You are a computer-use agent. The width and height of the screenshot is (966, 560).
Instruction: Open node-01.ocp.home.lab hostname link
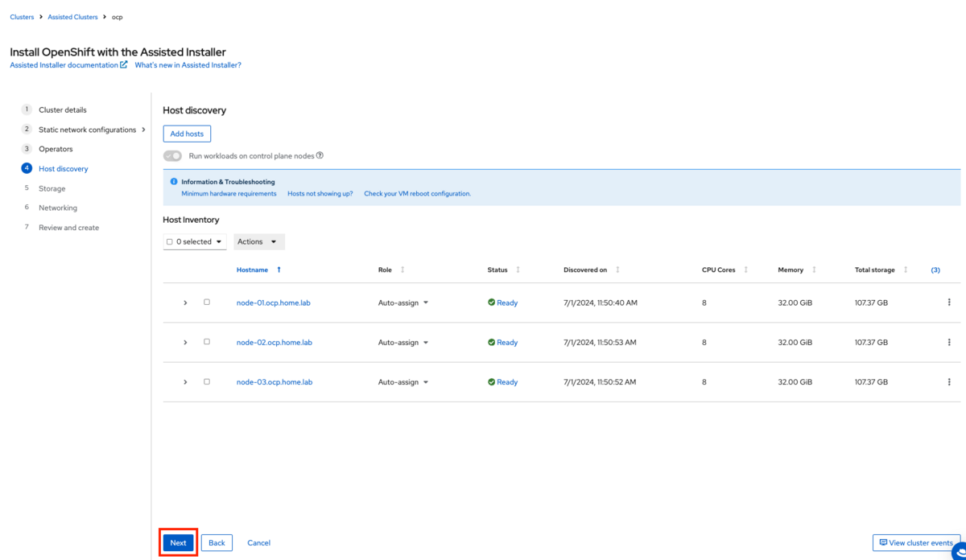(x=274, y=303)
